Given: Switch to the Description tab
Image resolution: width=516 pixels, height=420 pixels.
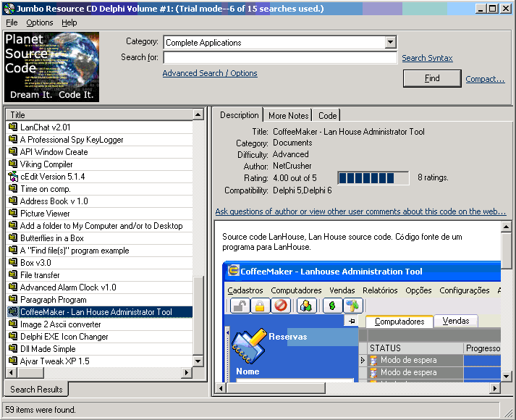Looking at the screenshot, I should tap(240, 115).
